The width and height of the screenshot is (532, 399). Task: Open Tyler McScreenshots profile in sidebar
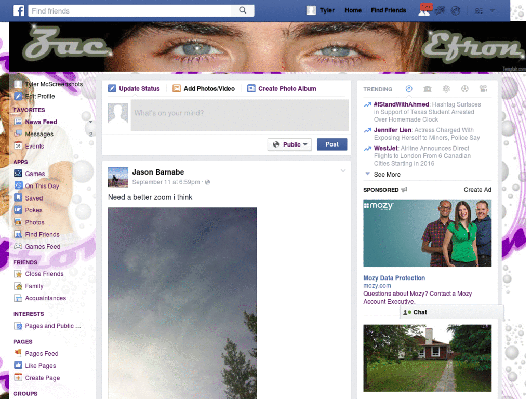click(54, 84)
